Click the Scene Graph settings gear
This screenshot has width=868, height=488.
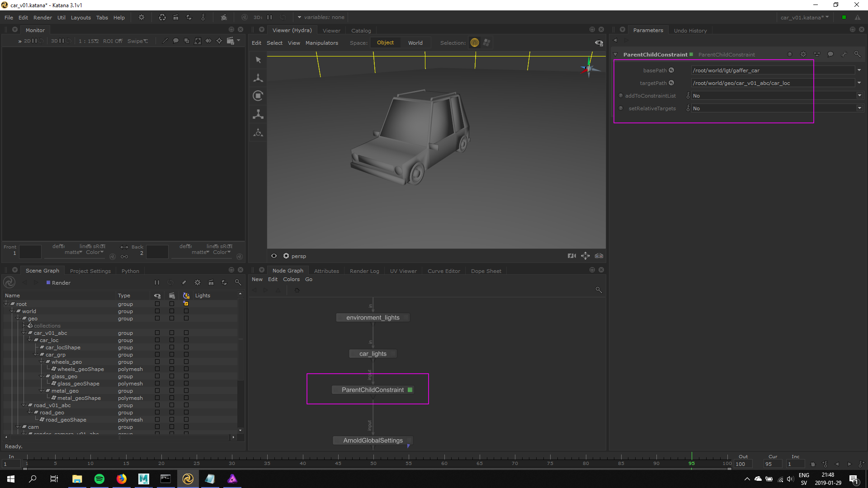click(x=198, y=282)
